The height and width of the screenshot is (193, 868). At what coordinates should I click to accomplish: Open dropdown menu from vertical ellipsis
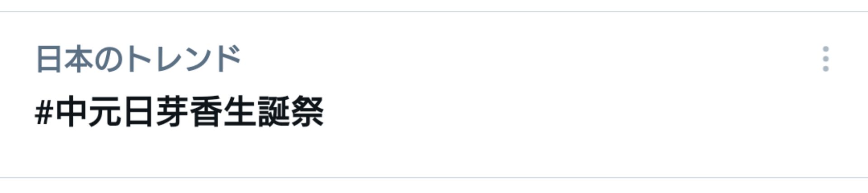[826, 59]
